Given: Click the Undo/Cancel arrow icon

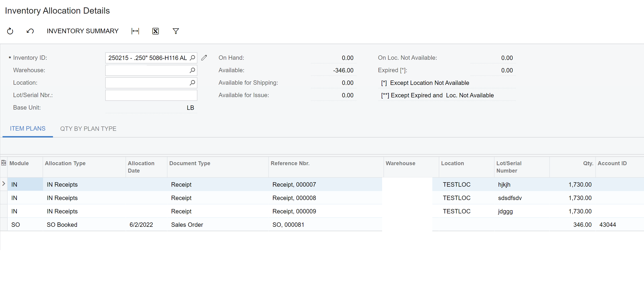Looking at the screenshot, I should (30, 31).
